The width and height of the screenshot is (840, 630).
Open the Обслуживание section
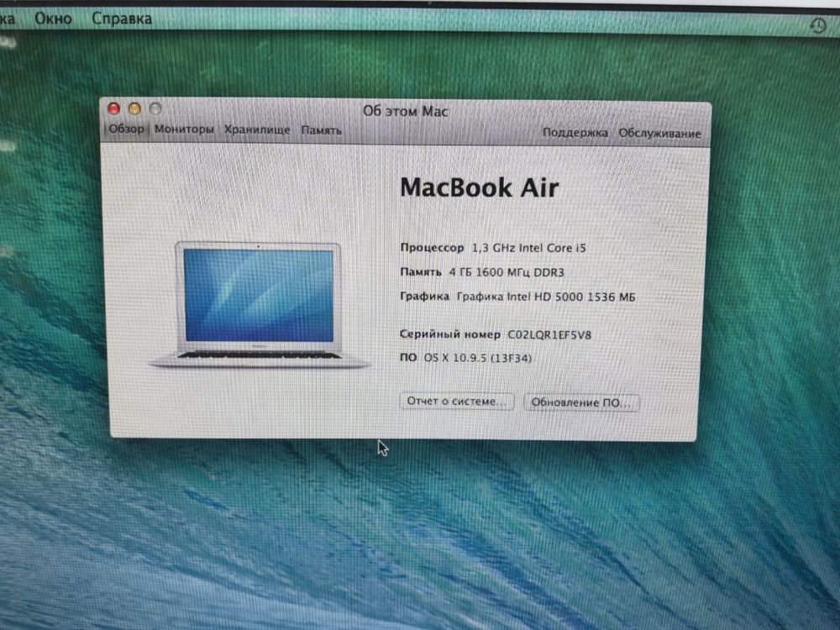(659, 134)
